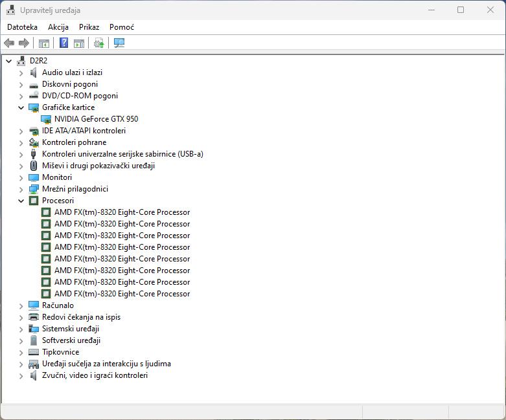
Task: Show or hide the console tree icon
Action: (44, 43)
